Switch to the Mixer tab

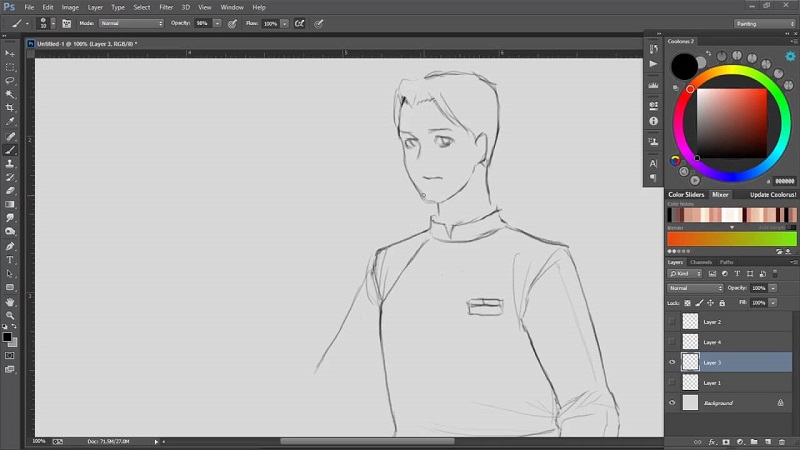[720, 194]
